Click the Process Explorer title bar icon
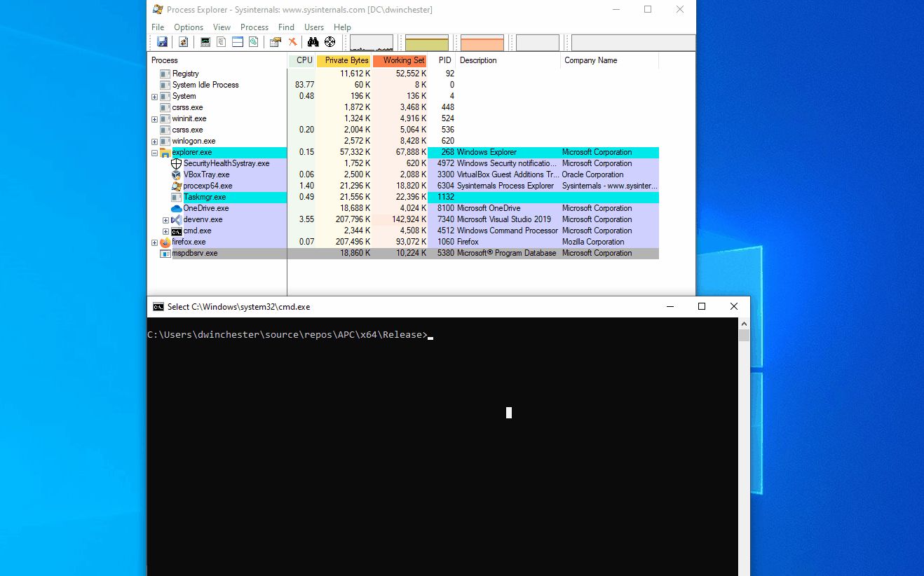This screenshot has width=924, height=576. coord(158,10)
